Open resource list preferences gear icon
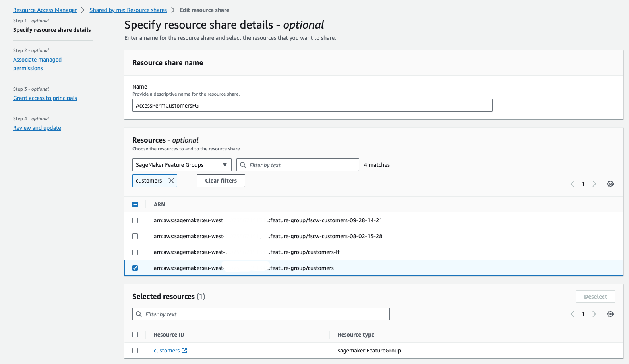 coord(610,184)
